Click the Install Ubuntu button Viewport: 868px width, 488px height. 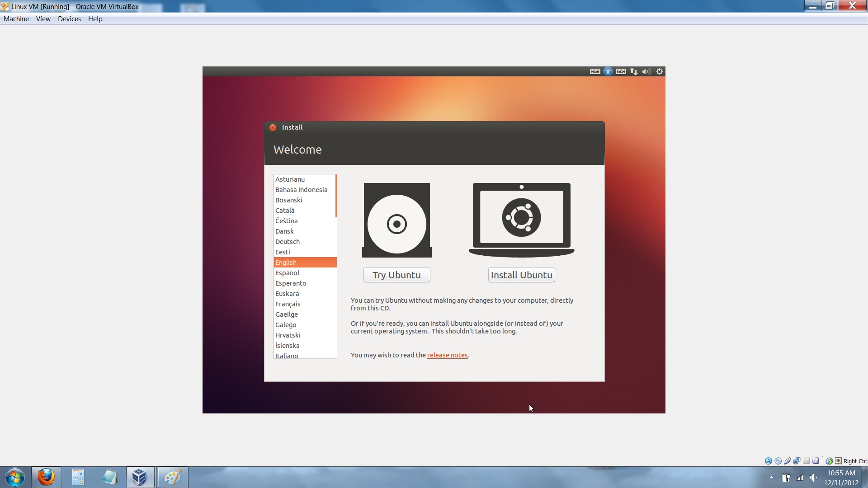[x=521, y=275]
